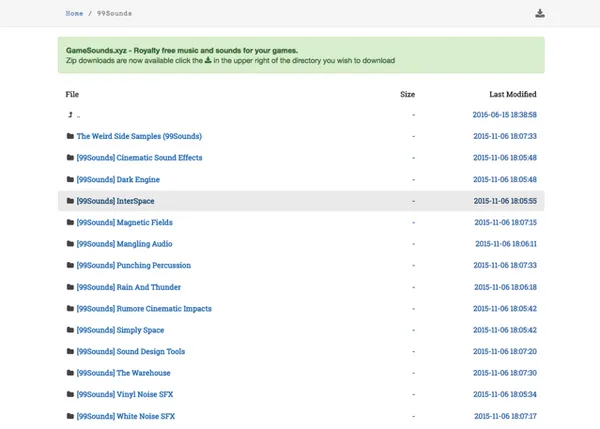Open the Vinyl Noise SFX folder

124,394
